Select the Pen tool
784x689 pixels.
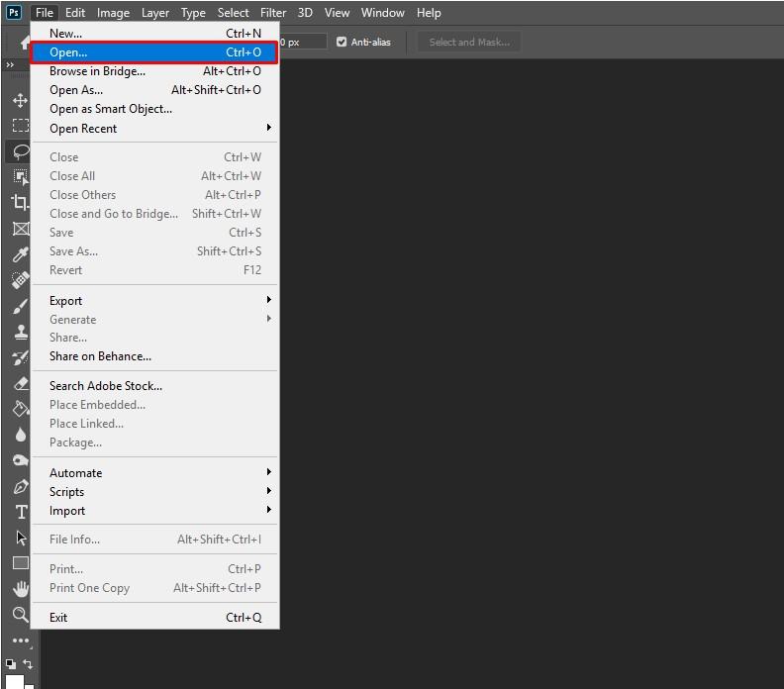(x=20, y=486)
